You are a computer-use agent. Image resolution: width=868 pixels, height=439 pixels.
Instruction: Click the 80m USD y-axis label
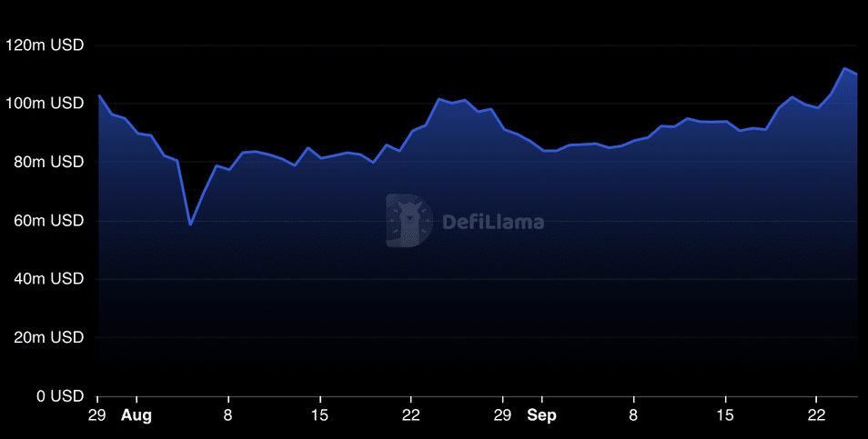(x=49, y=162)
